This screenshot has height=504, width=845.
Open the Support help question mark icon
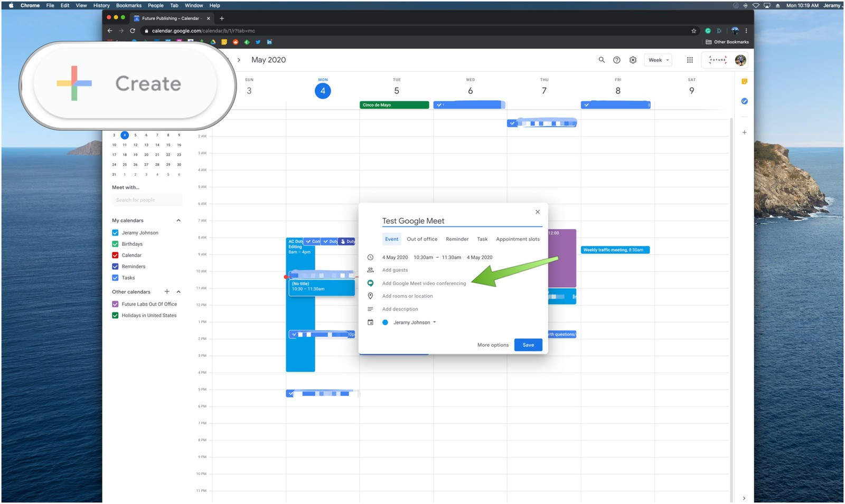[616, 60]
